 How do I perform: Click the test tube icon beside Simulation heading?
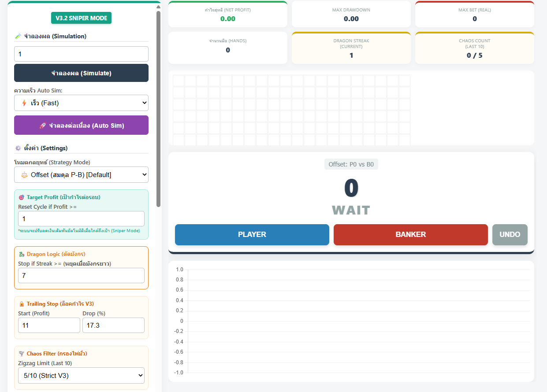[x=18, y=36]
